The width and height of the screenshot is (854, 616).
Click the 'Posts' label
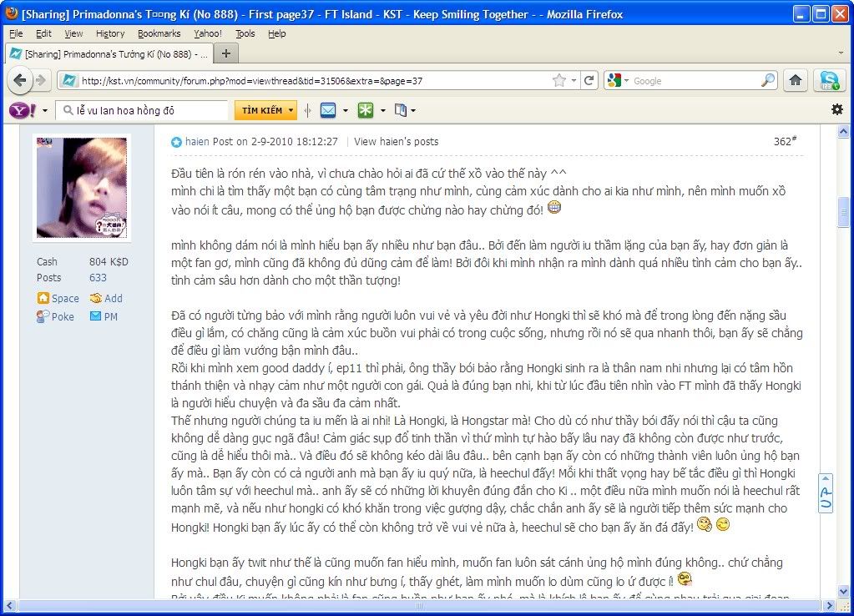tap(49, 278)
